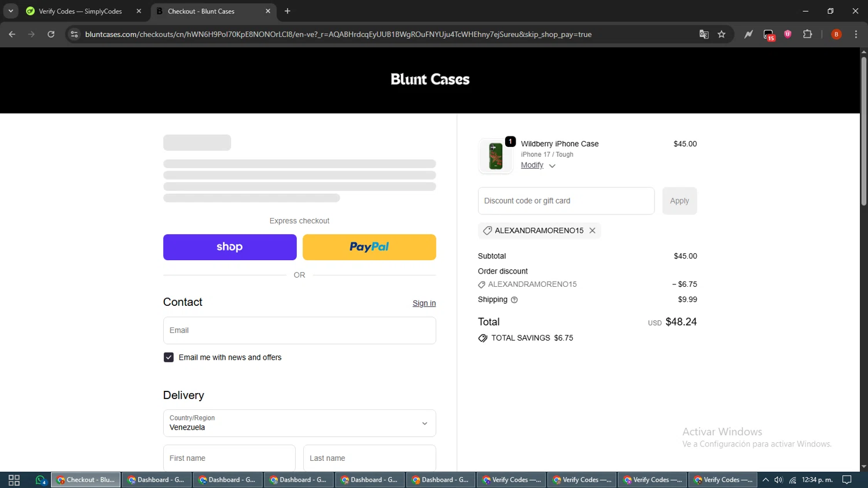
Task: Click the 12:34 p. m. taskbar clock
Action: click(x=817, y=480)
